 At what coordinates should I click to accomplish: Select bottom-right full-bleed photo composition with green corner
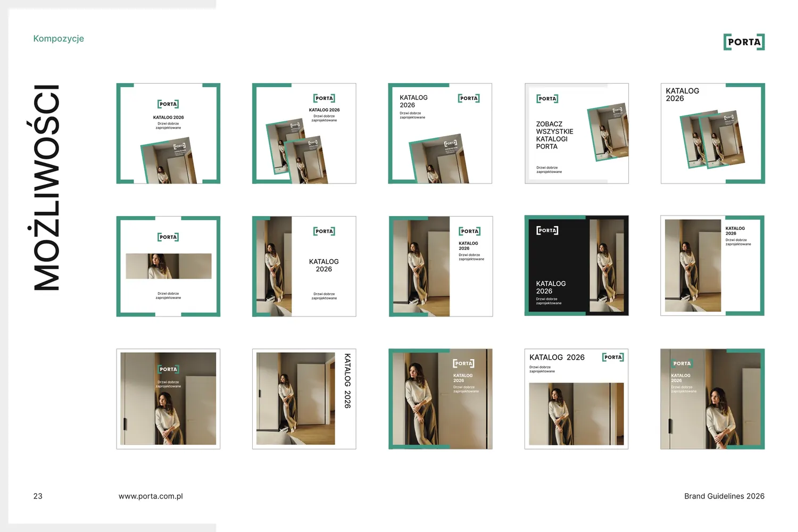[x=713, y=399]
